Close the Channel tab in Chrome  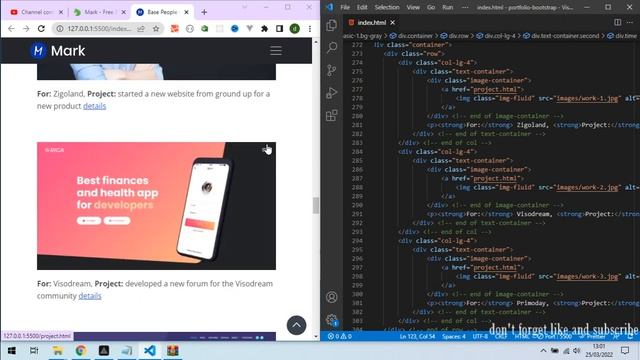61,12
